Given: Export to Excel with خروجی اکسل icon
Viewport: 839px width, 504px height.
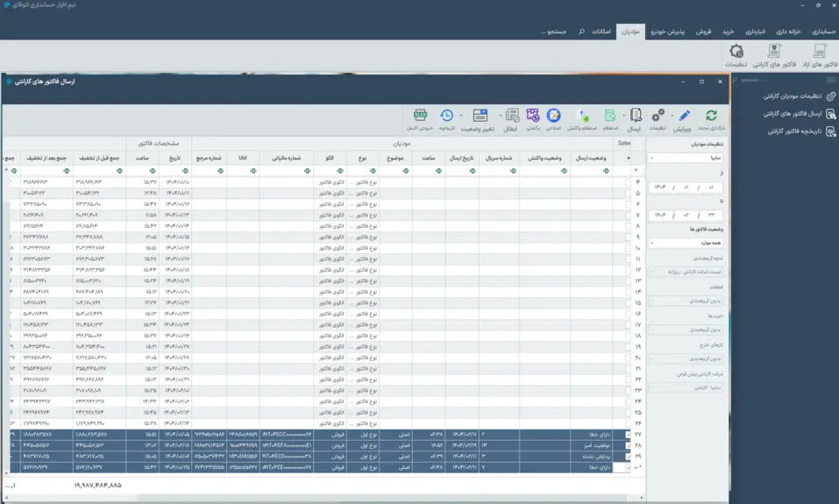Looking at the screenshot, I should pos(420,117).
